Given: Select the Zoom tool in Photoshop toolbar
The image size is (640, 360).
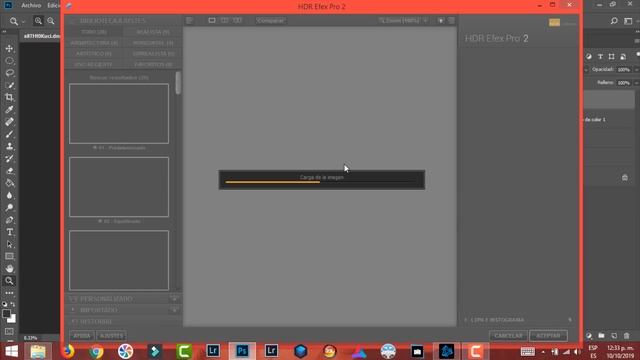Looking at the screenshot, I should click(9, 281).
